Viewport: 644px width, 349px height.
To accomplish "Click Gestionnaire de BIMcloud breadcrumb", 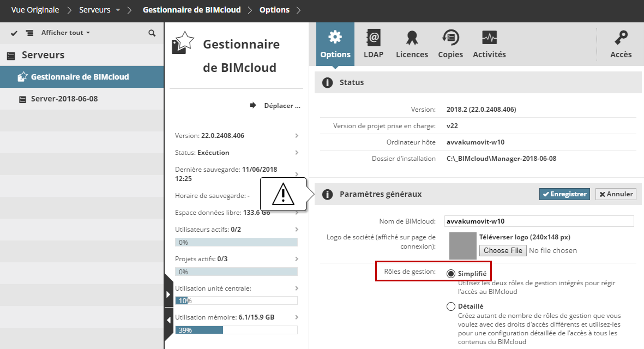I will (x=192, y=10).
